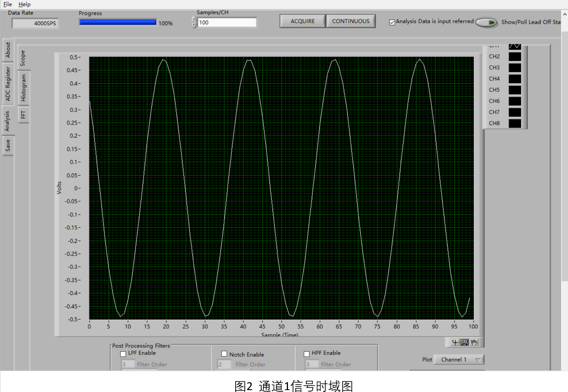Image resolution: width=568 pixels, height=392 pixels.
Task: Click the '0.45' Y-axis tick value
Action: click(72, 70)
